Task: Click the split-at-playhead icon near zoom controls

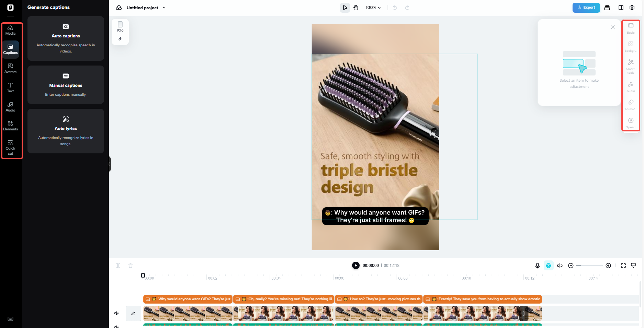Action: click(560, 266)
